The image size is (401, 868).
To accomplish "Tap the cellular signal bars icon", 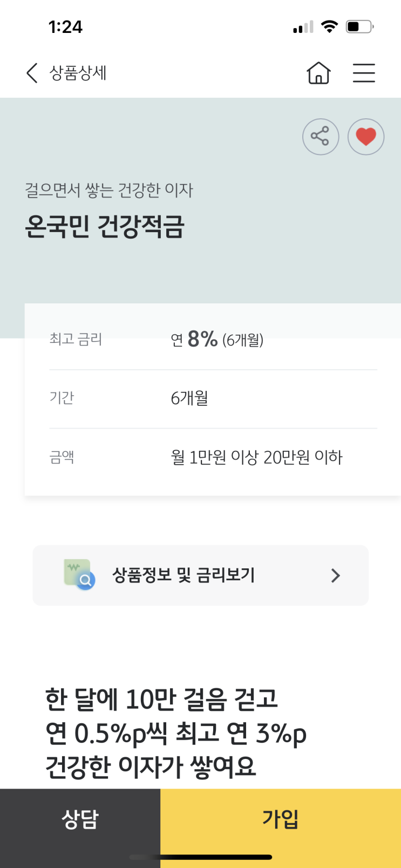I will pyautogui.click(x=303, y=27).
